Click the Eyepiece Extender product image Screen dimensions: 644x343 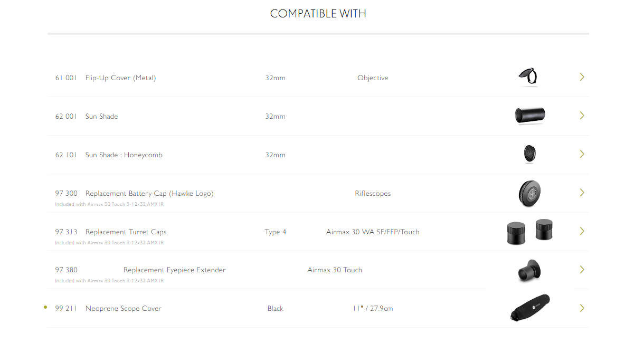point(529,270)
